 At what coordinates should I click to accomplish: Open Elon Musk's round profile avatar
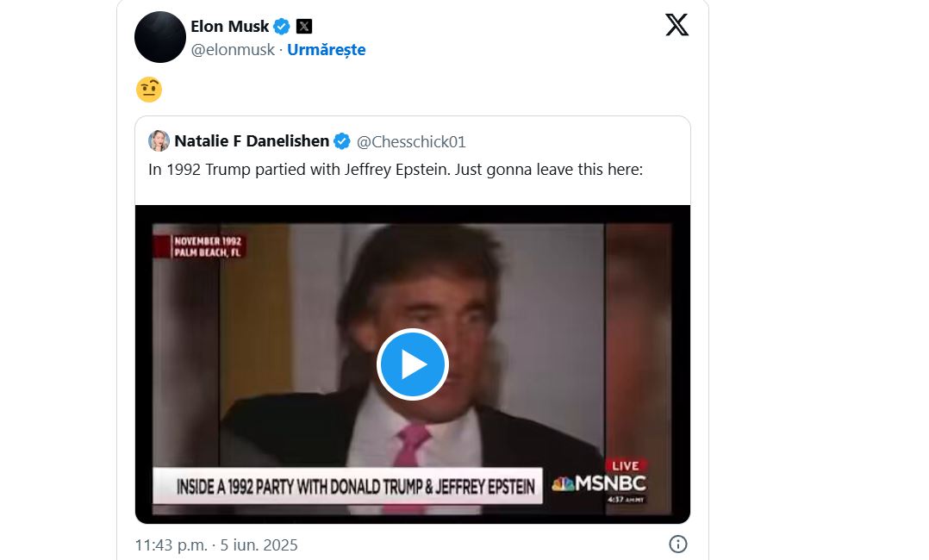pos(160,37)
